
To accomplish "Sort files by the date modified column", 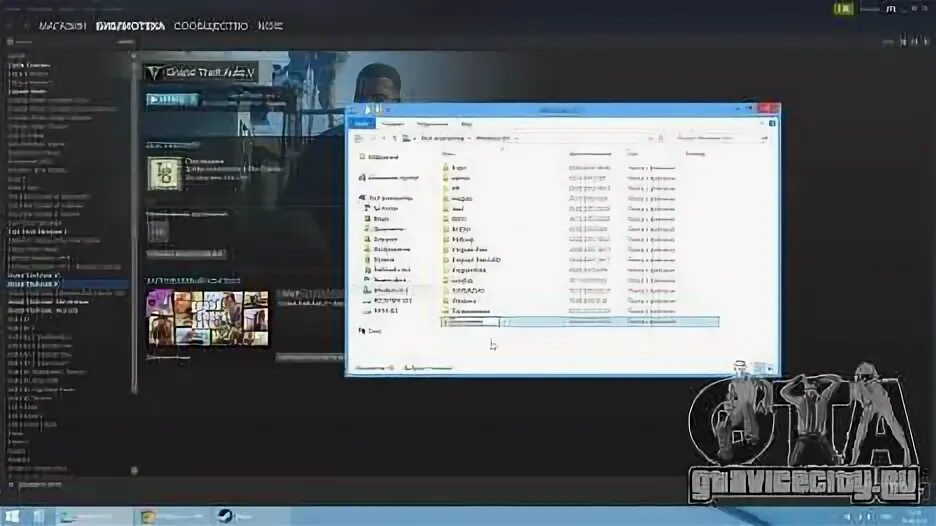I will (x=590, y=154).
